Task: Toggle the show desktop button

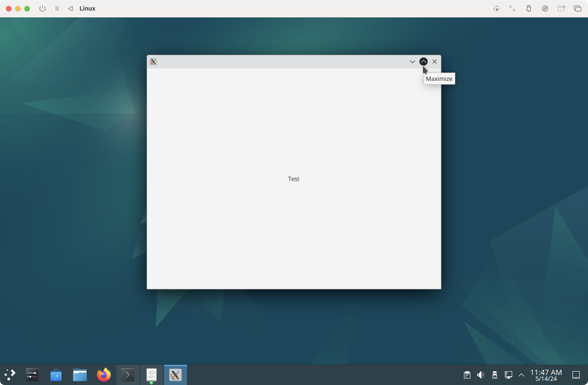Action: (576, 375)
